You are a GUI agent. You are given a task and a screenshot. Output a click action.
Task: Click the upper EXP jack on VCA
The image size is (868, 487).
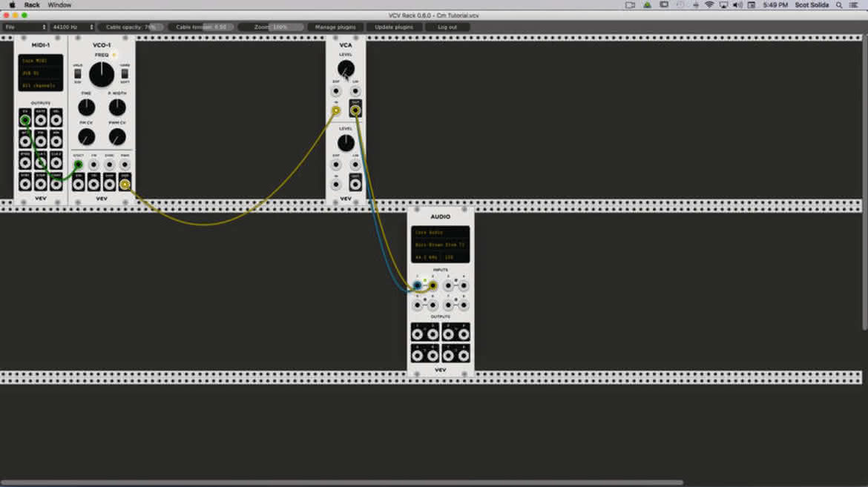336,91
